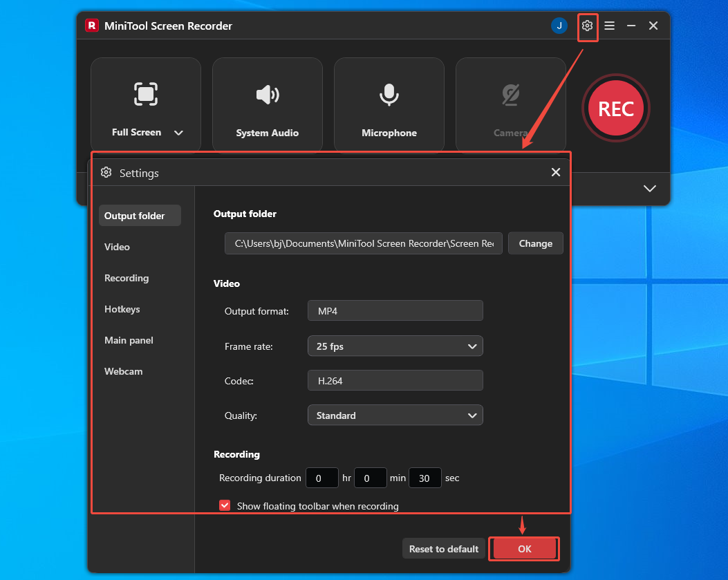Click the MiniTool Screen Recorder logo icon

pyautogui.click(x=92, y=26)
